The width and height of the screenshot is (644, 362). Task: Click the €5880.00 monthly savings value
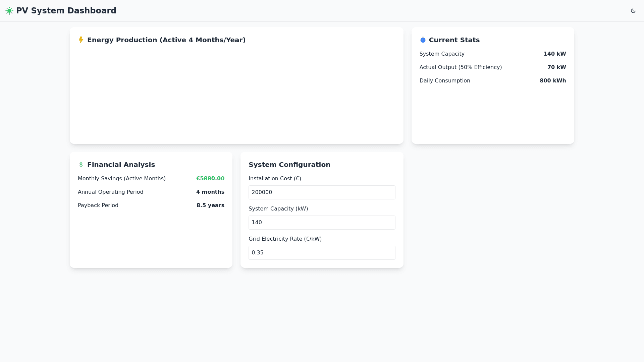coord(210,179)
